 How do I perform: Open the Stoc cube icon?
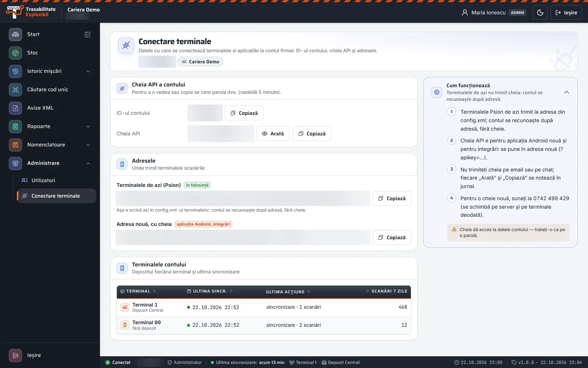pyautogui.click(x=15, y=53)
